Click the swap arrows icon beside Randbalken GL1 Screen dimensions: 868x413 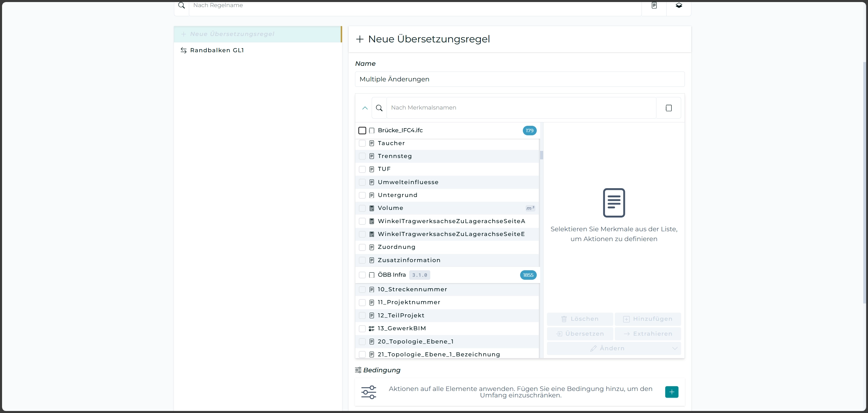click(183, 50)
